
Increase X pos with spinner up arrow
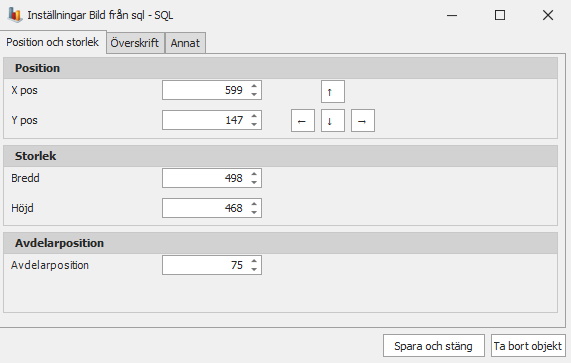pyautogui.click(x=254, y=86)
